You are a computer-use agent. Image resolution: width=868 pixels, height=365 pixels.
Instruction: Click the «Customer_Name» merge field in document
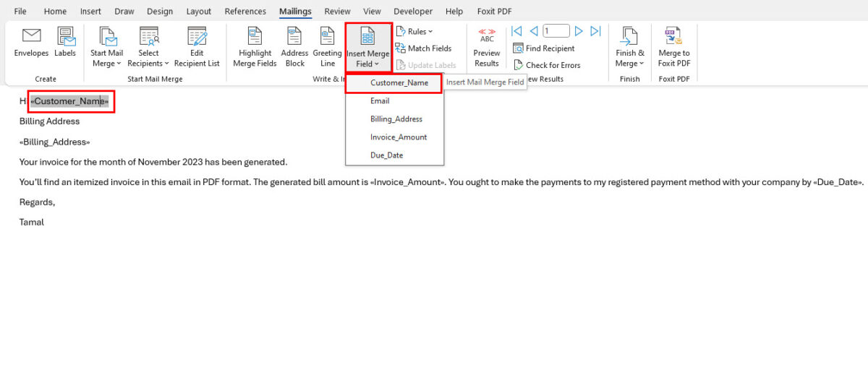(69, 102)
